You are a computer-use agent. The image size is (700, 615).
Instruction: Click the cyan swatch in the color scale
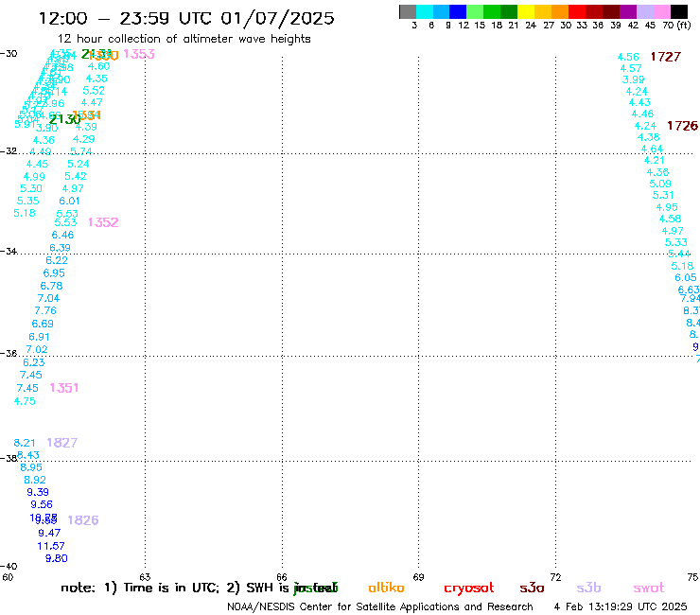tap(425, 11)
